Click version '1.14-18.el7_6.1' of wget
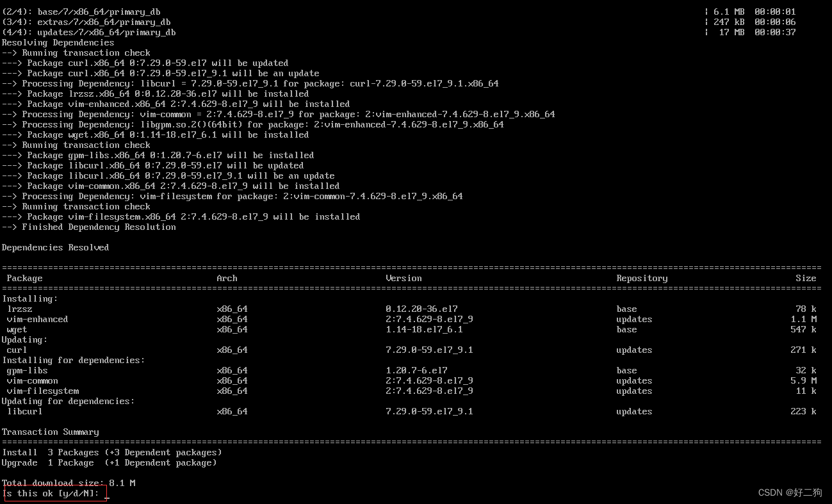This screenshot has width=832, height=504. click(424, 330)
